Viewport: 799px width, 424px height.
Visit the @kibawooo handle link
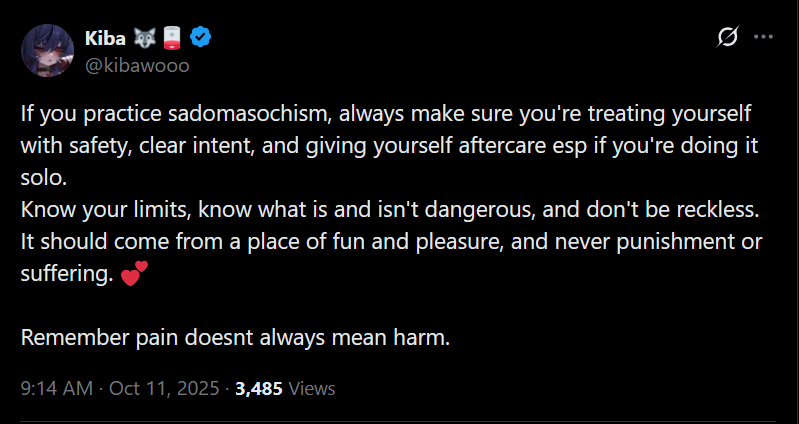coord(137,66)
